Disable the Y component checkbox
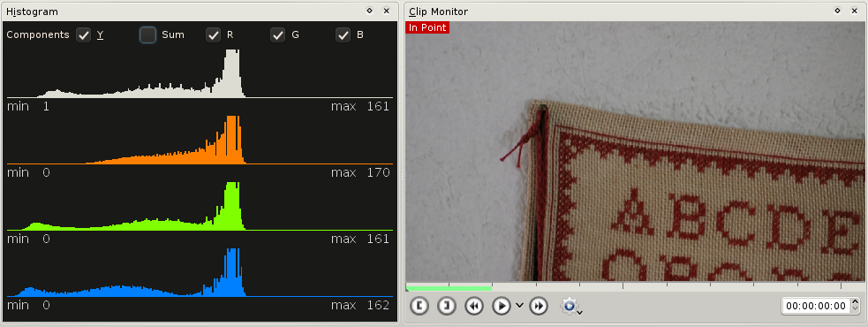 [x=84, y=35]
